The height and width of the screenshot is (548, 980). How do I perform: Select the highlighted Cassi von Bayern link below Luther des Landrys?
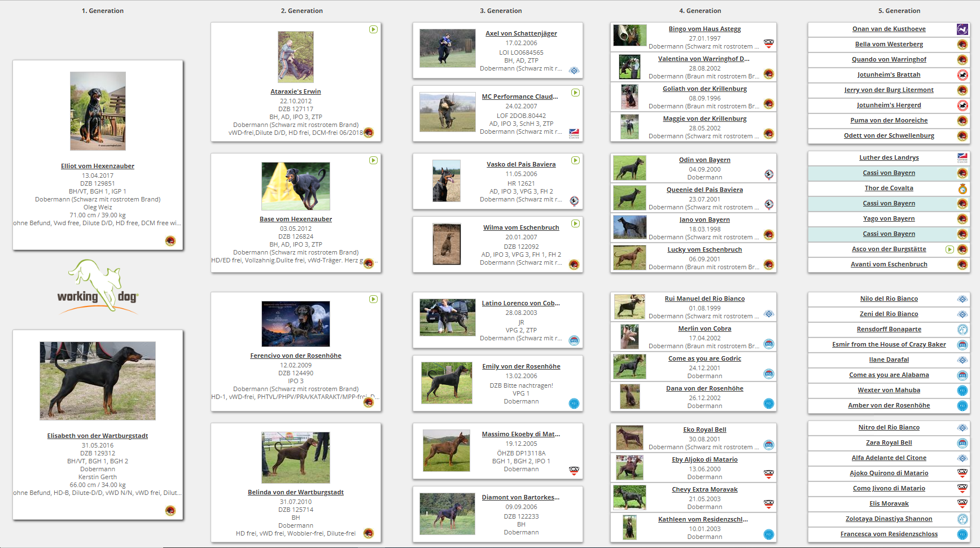click(889, 173)
